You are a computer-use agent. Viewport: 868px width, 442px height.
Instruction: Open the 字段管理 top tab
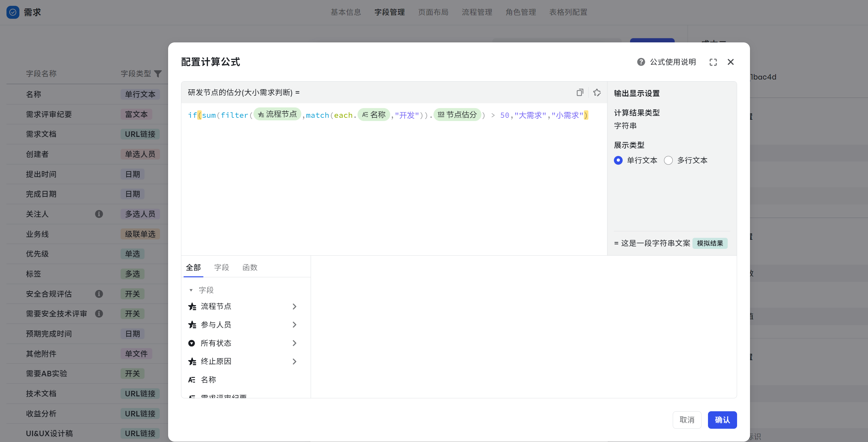click(390, 12)
